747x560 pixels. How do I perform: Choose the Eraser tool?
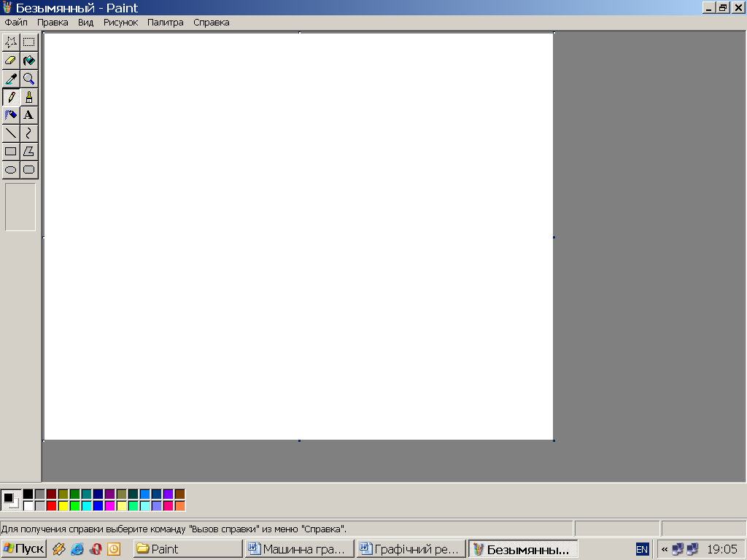(x=10, y=61)
